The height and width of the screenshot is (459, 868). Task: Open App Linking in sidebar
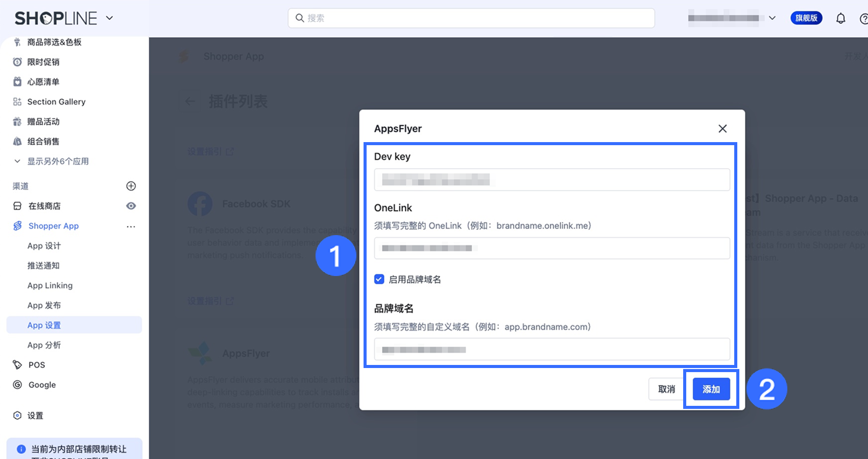pyautogui.click(x=50, y=286)
